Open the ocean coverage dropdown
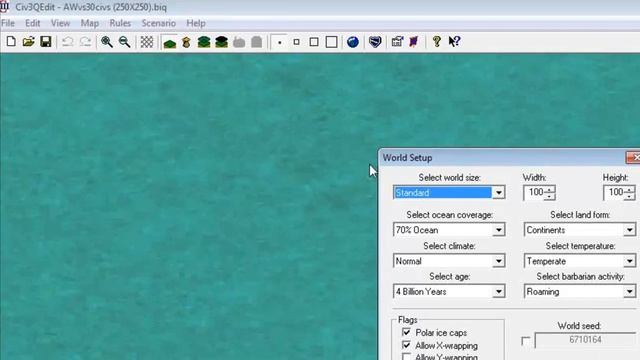This screenshot has width=640, height=360. pyautogui.click(x=498, y=230)
